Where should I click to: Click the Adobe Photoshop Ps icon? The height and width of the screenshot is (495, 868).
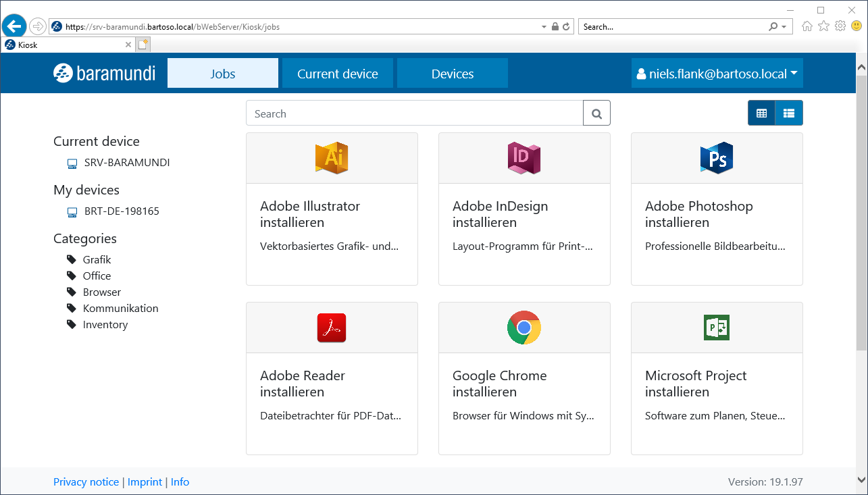(717, 158)
